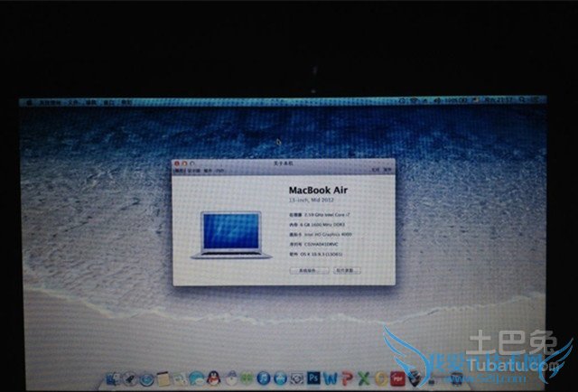
Task: Open the QQ penguin app in Dock
Action: 213,378
